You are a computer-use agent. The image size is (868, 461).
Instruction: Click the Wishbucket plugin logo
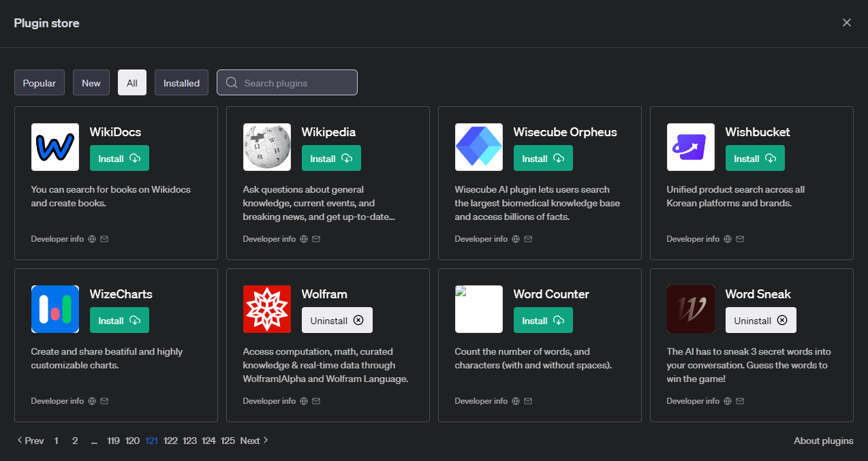pos(691,147)
